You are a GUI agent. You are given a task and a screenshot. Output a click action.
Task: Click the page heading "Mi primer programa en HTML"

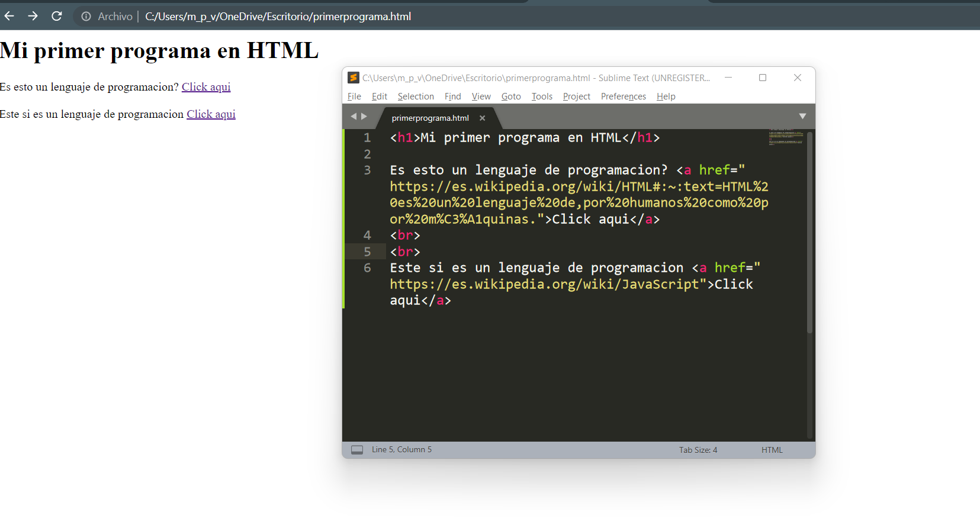pos(159,51)
